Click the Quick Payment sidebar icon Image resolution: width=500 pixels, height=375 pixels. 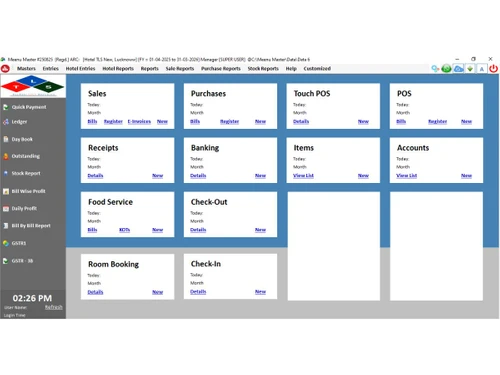pos(6,107)
